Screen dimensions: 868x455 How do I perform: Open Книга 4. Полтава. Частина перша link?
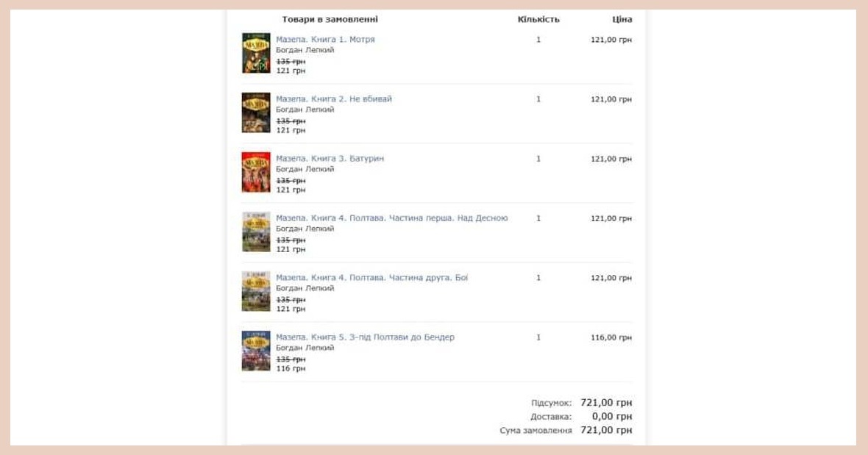[391, 218]
